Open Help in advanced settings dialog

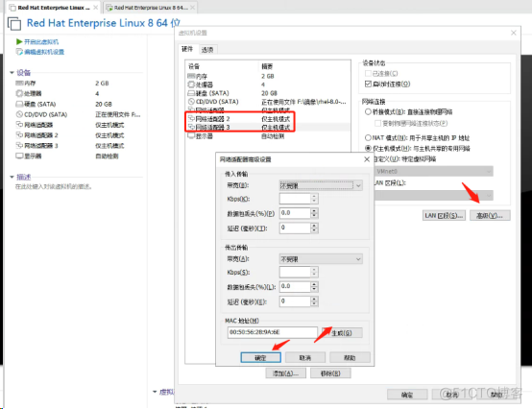pyautogui.click(x=350, y=358)
